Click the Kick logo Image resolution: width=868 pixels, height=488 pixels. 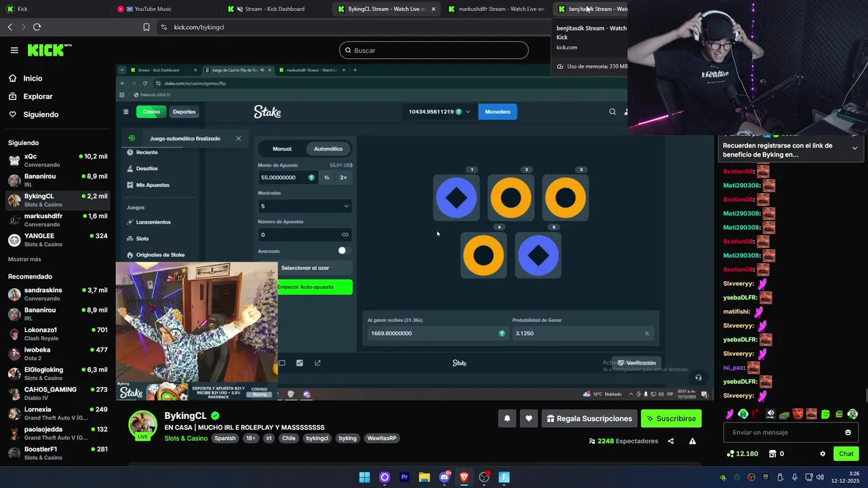[x=50, y=50]
